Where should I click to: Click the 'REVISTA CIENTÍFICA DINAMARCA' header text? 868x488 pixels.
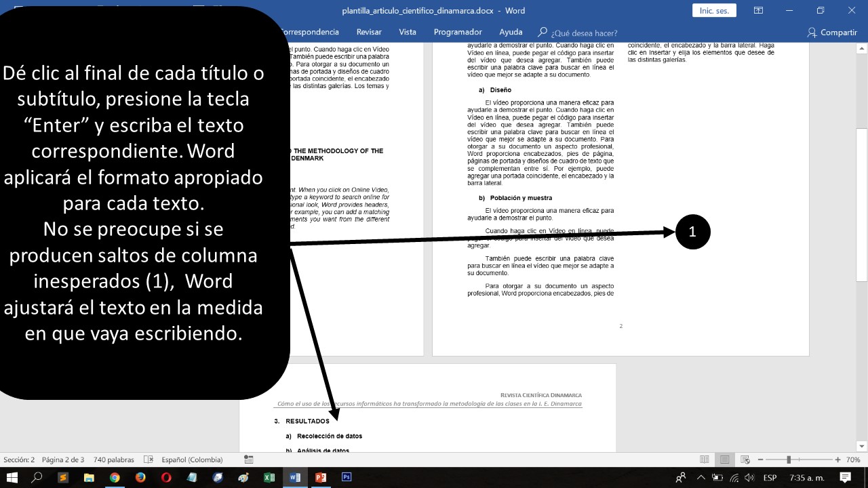tap(540, 395)
